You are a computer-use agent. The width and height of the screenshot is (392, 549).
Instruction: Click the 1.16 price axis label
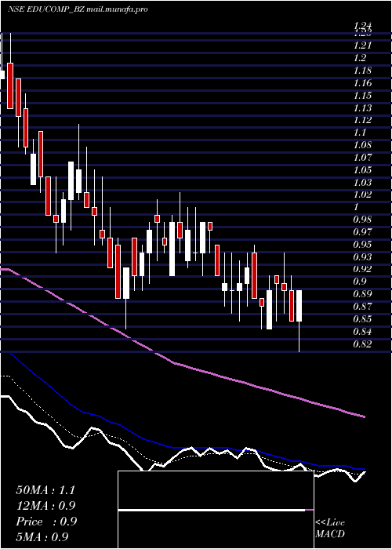click(x=362, y=83)
